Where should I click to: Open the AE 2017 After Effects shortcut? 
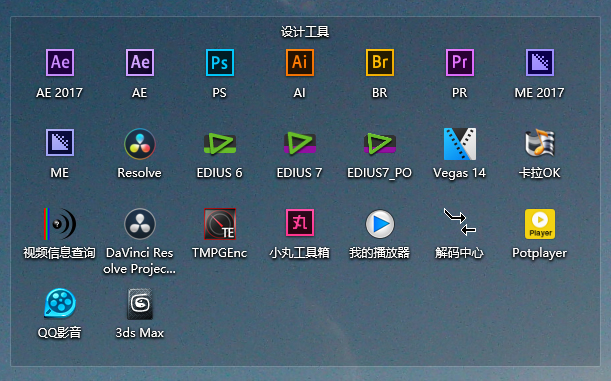[x=60, y=62]
